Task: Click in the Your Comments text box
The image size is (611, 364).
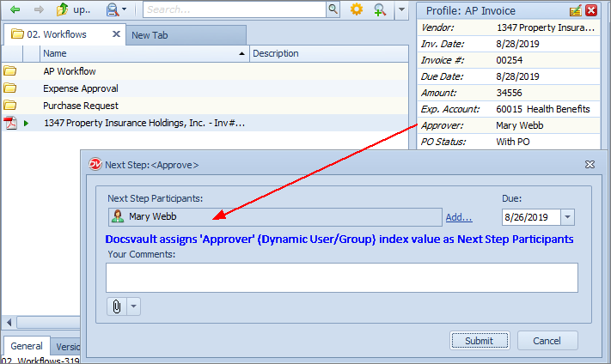Action: coord(342,277)
